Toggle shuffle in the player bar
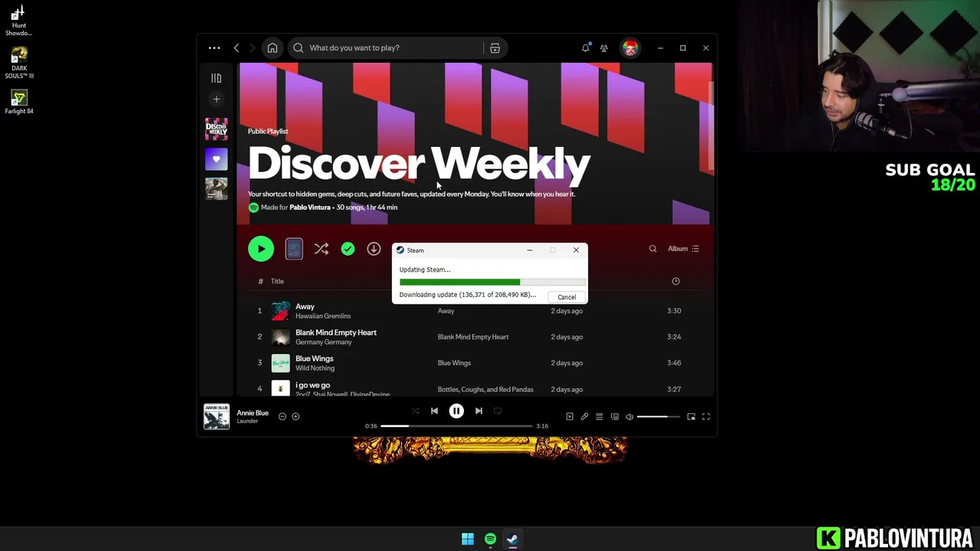The image size is (980, 551). coord(415,411)
